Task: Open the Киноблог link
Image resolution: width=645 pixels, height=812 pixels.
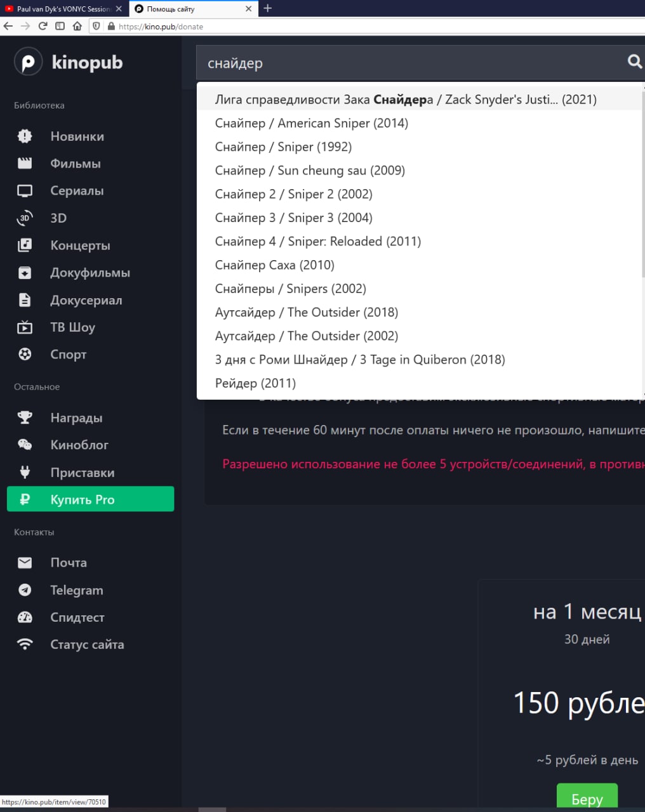Action: click(79, 445)
